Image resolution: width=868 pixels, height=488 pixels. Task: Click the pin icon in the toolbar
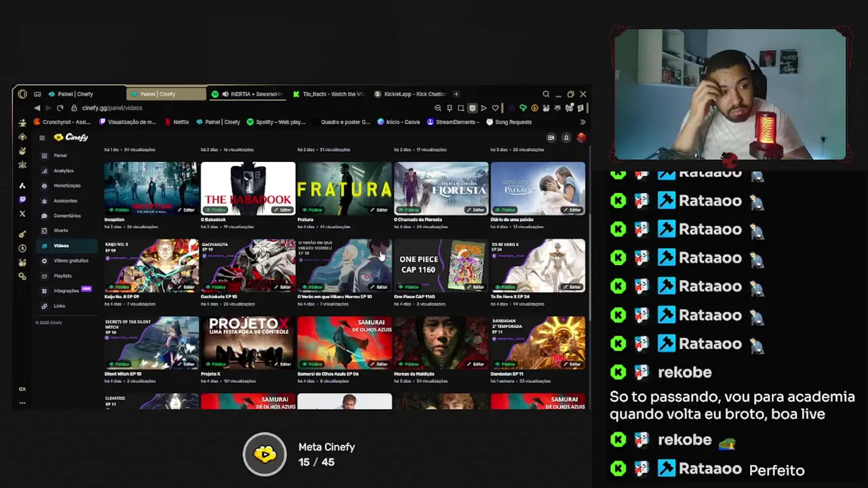coord(449,108)
